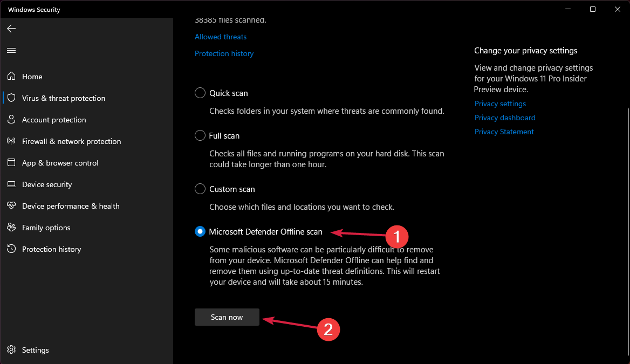Select Microsoft Defender Offline scan
Screen dimensions: 630x364
(200, 231)
